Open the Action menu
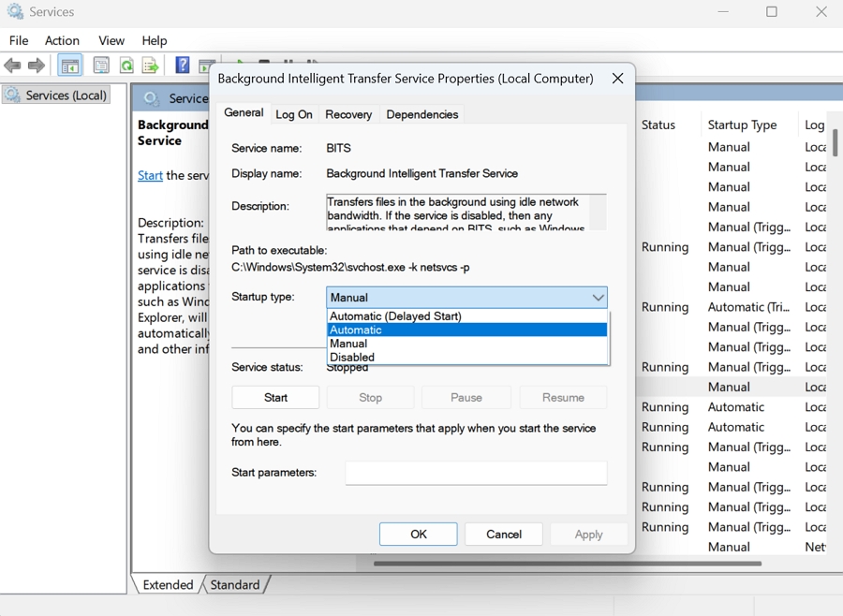The image size is (843, 616). pos(62,40)
